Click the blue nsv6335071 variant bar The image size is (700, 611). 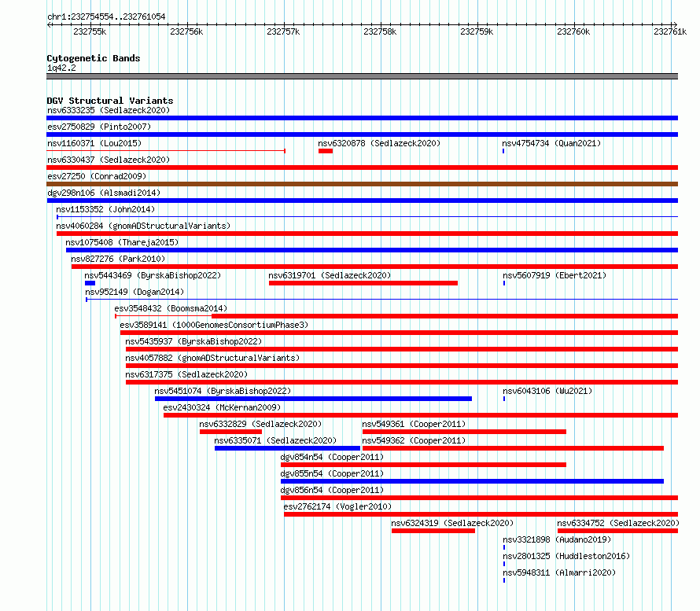(x=288, y=448)
